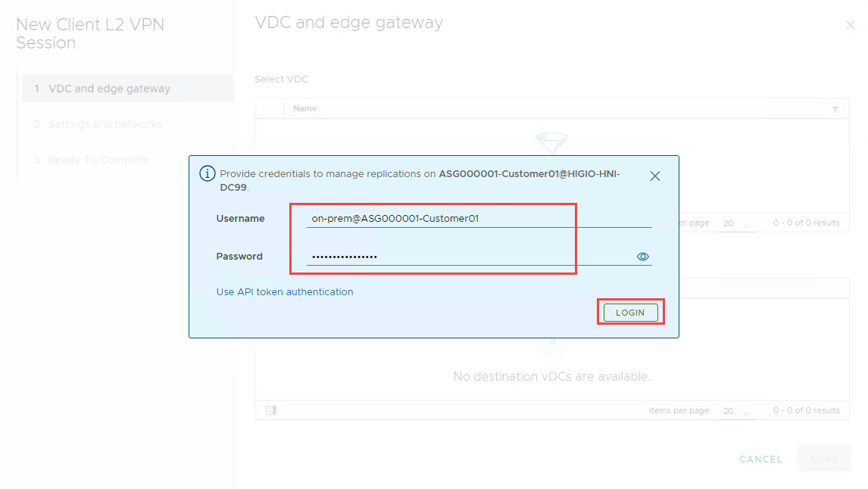Click the empty-state funnel icon in VDC table

coord(551,142)
